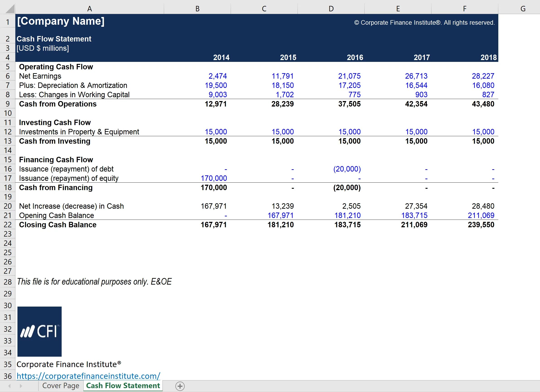This screenshot has width=540, height=392.
Task: Click the educational purposes disclaimer text
Action: [94, 282]
